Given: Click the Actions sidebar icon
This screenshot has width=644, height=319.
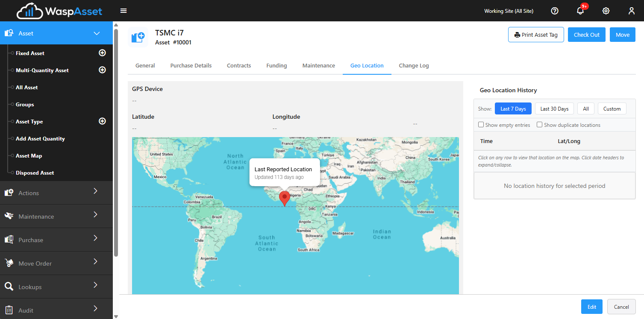Looking at the screenshot, I should pos(9,193).
